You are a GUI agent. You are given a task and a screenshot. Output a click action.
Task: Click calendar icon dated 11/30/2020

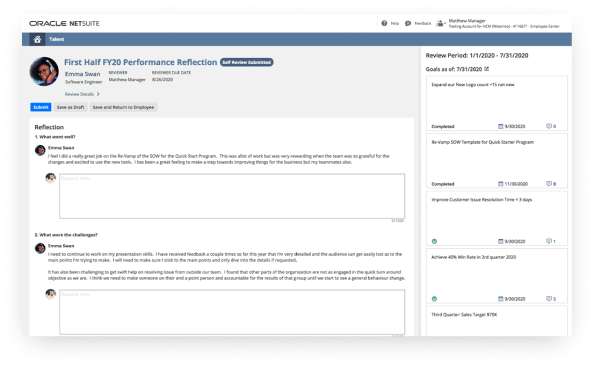tap(500, 184)
